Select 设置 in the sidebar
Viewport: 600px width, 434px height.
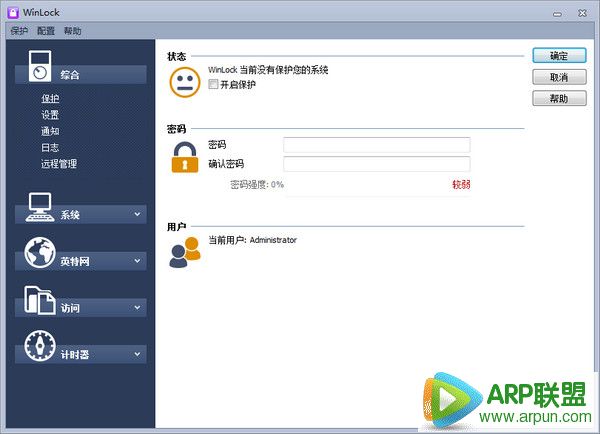pos(50,115)
